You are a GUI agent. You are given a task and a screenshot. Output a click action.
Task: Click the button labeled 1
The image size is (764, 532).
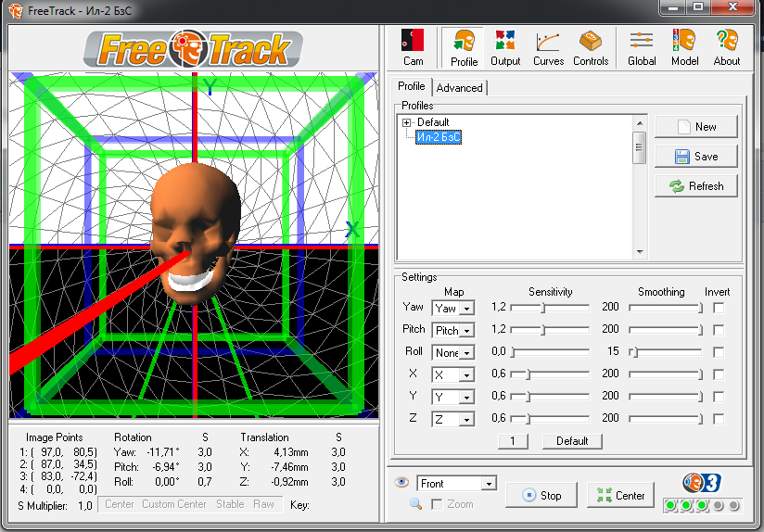(513, 441)
